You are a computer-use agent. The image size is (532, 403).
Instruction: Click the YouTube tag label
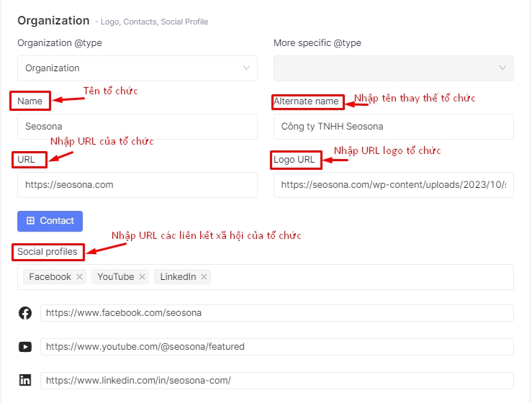tap(116, 277)
